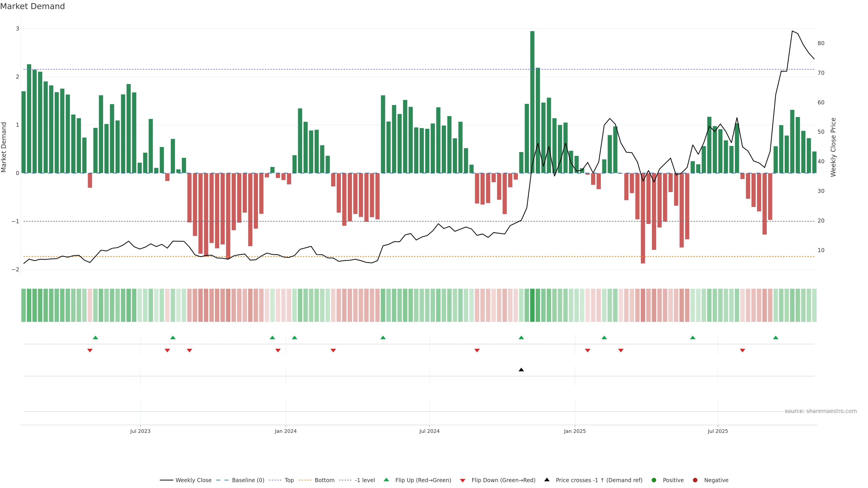Screen dimensions: 868x488
Task: Toggle the Top dotted line legend entry
Action: coord(289,480)
